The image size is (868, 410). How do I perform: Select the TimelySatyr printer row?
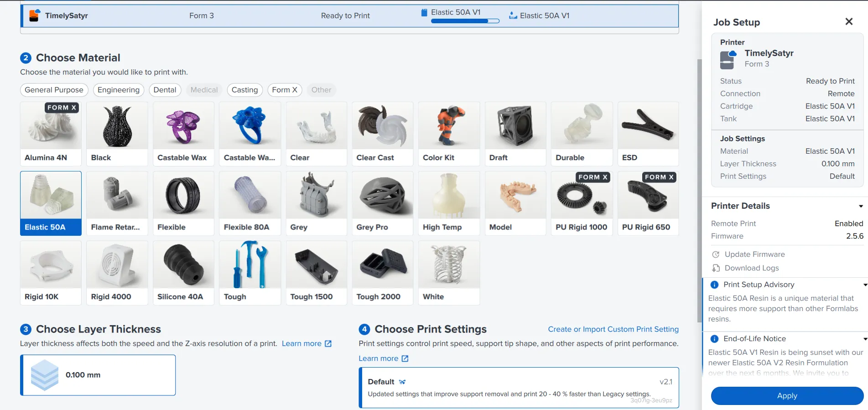point(349,16)
